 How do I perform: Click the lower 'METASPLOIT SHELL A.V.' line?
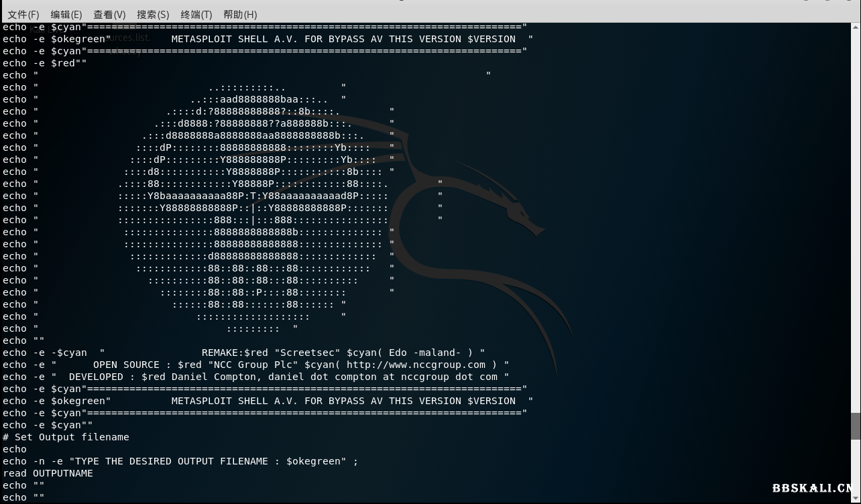click(x=268, y=401)
